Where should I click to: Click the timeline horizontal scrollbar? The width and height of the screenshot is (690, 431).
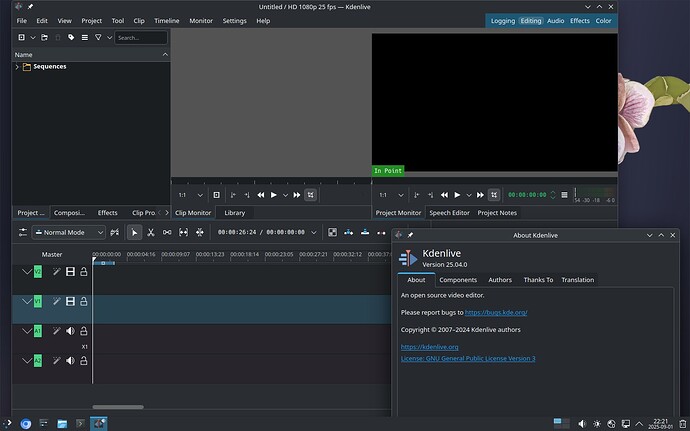click(118, 407)
